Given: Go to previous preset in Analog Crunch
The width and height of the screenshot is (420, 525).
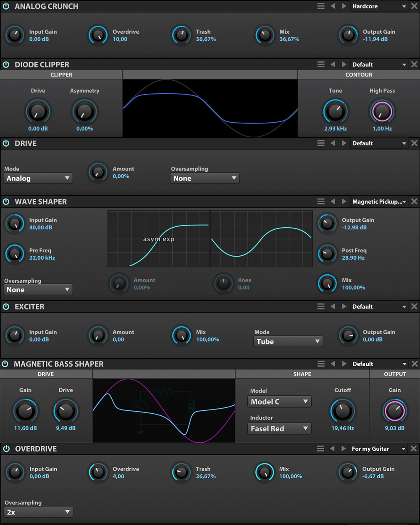Looking at the screenshot, I should coord(333,6).
